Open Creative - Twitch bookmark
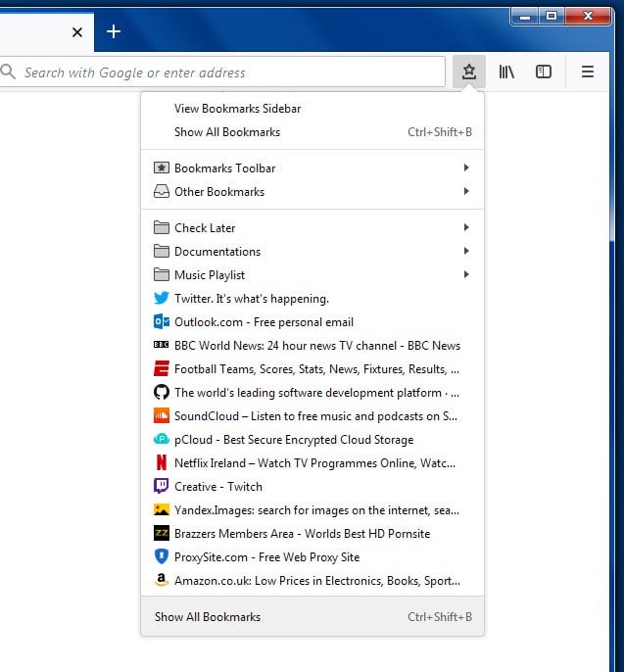 point(312,487)
